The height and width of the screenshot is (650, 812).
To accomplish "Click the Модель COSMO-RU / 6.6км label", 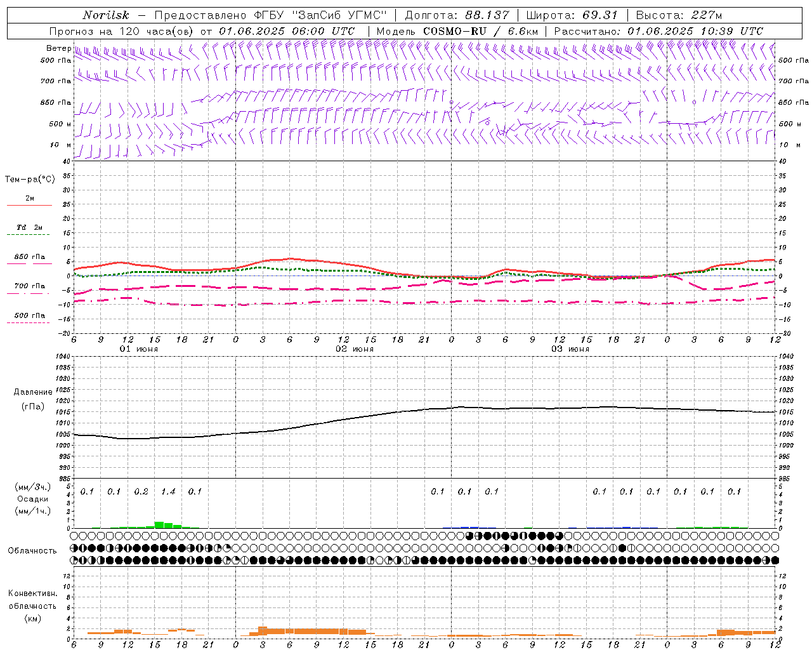I will click(457, 31).
